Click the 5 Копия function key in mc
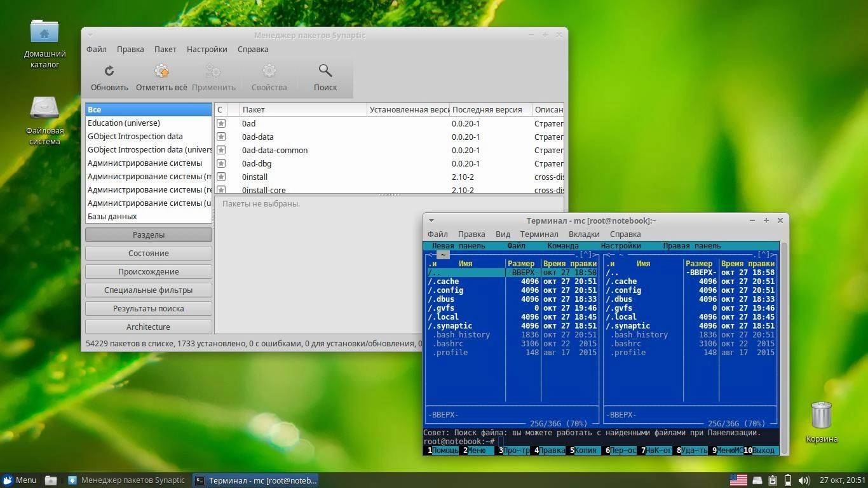 click(585, 451)
